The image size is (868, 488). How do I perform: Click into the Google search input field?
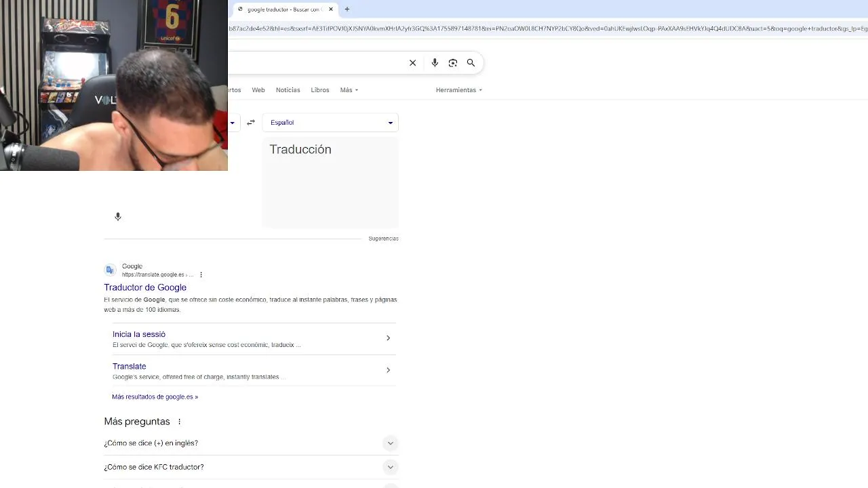[x=315, y=63]
